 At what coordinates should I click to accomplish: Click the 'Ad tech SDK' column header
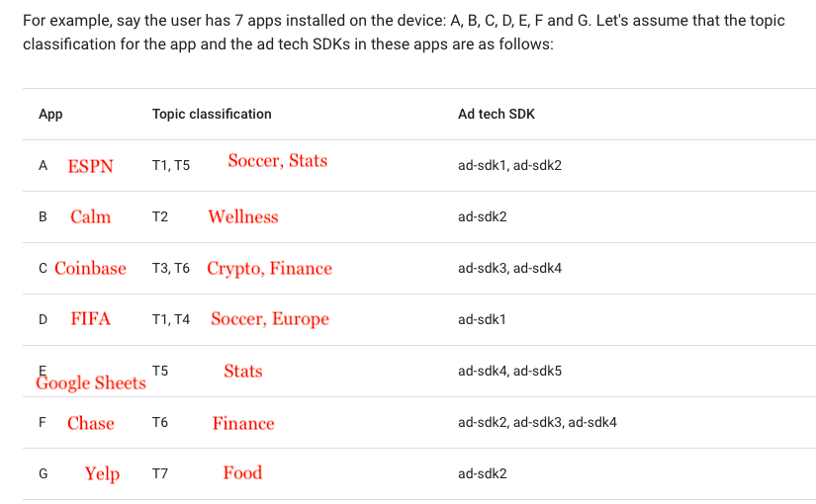pyautogui.click(x=496, y=114)
